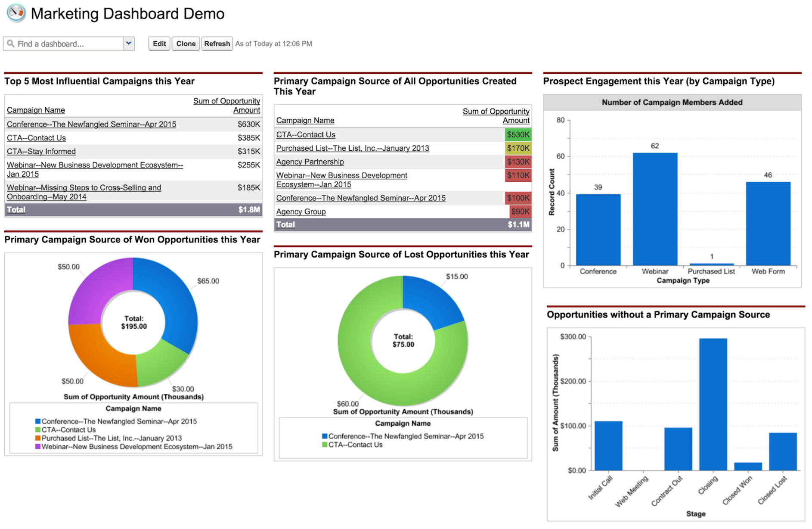This screenshot has width=812, height=529.
Task: Click the green $530K amount cell
Action: (x=518, y=135)
